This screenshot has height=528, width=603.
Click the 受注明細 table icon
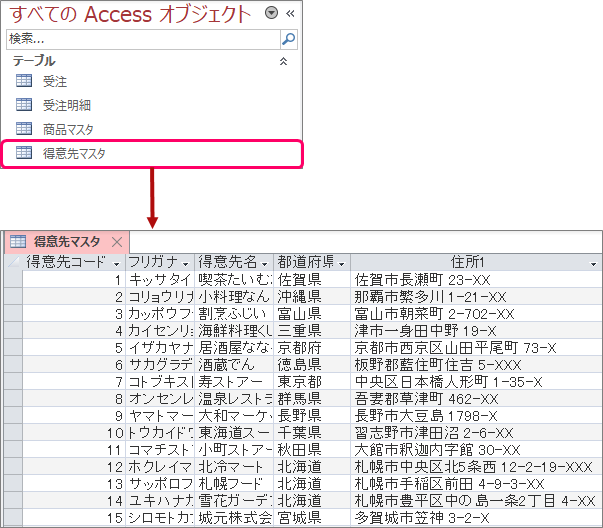click(24, 105)
